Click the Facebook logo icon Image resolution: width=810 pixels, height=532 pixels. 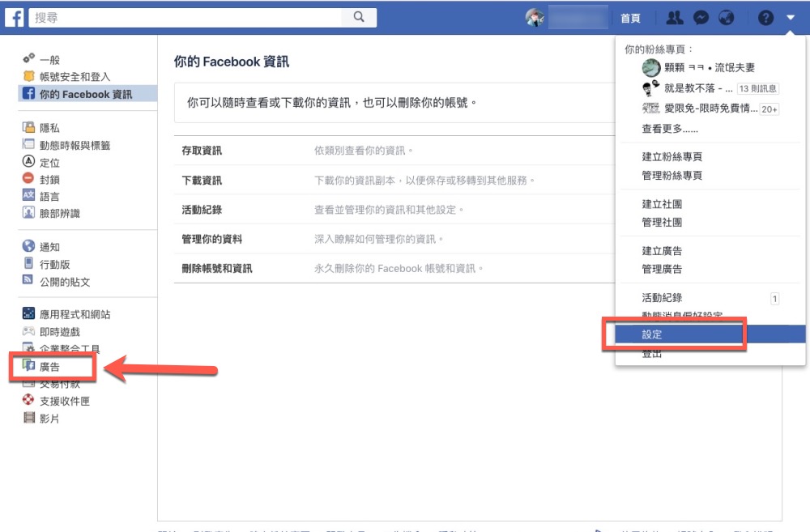click(15, 18)
